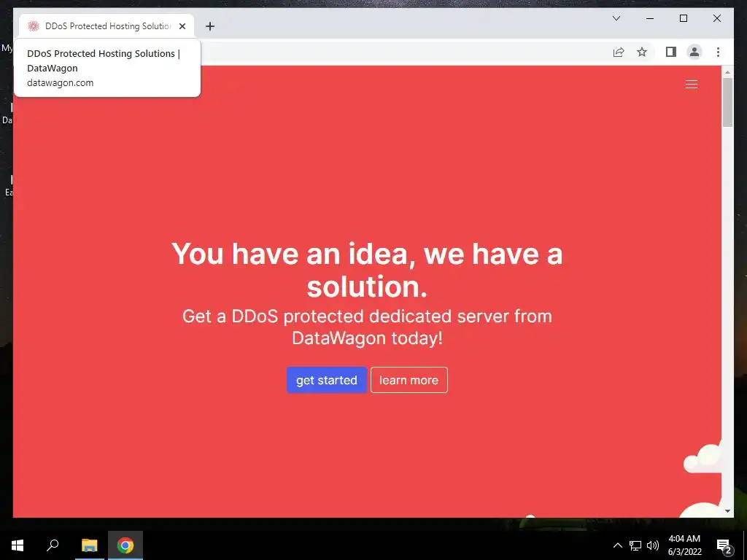Image resolution: width=747 pixels, height=560 pixels.
Task: Open the website hamburger menu
Action: [x=692, y=85]
